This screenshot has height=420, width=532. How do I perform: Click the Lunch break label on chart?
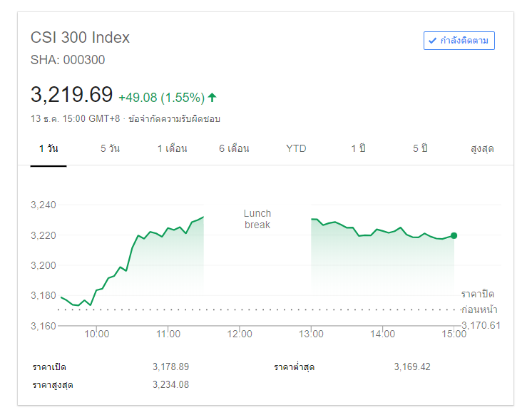tap(257, 219)
